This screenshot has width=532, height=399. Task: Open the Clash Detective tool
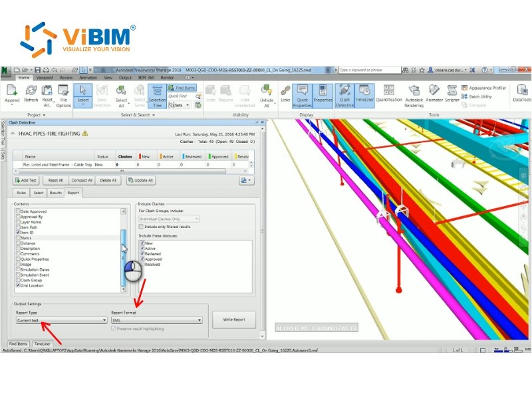[x=344, y=96]
